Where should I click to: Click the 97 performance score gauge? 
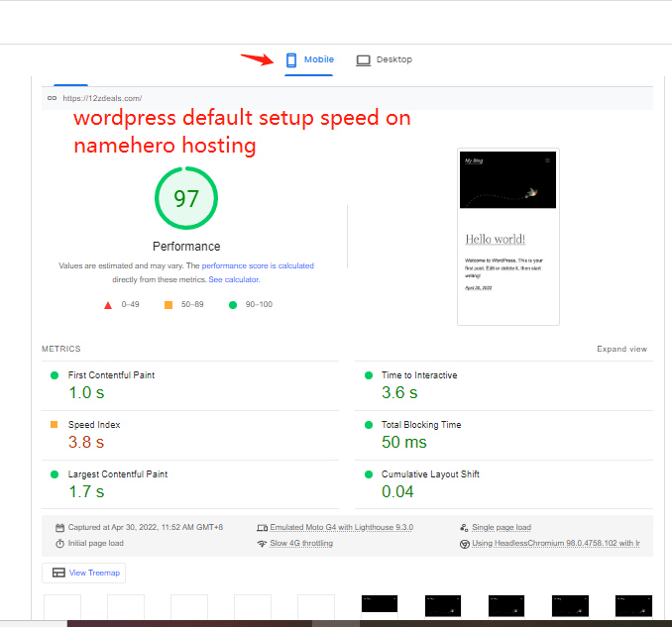click(x=186, y=199)
